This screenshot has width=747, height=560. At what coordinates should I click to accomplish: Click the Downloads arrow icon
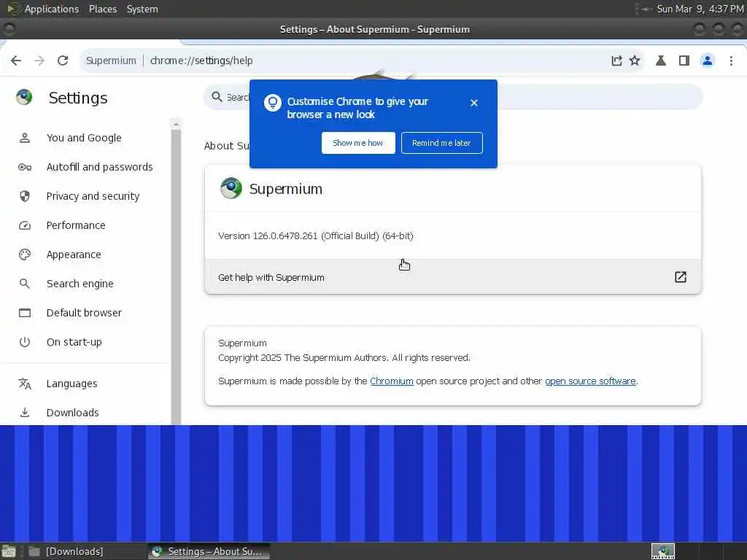[x=25, y=413]
